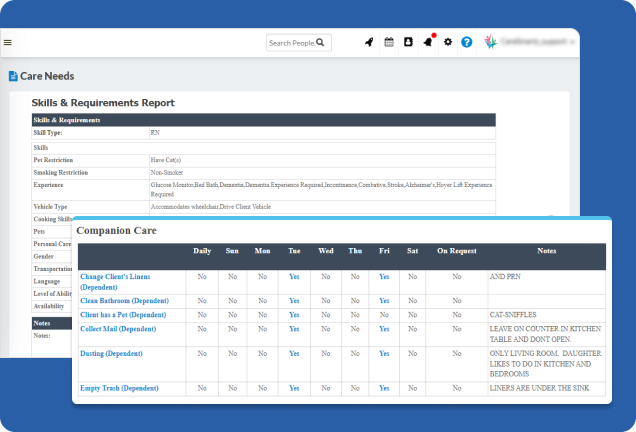This screenshot has height=432, width=636.
Task: Click the Notes column header in Companion Care
Action: [547, 251]
